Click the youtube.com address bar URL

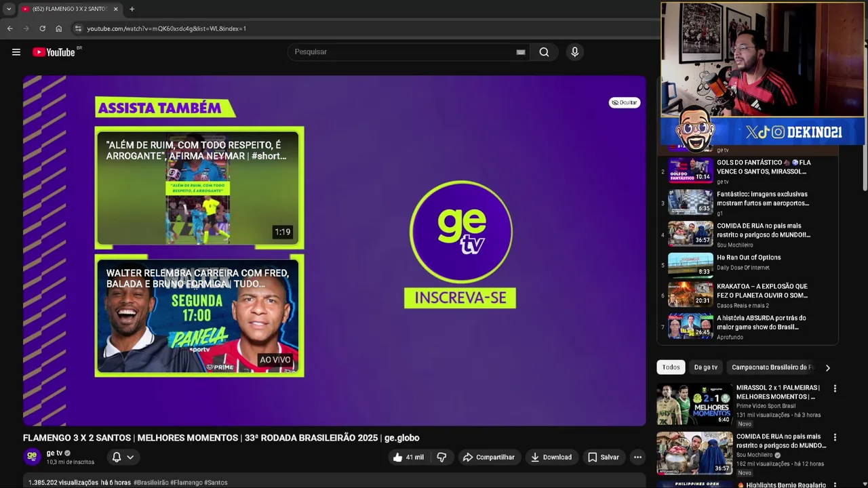pos(166,28)
